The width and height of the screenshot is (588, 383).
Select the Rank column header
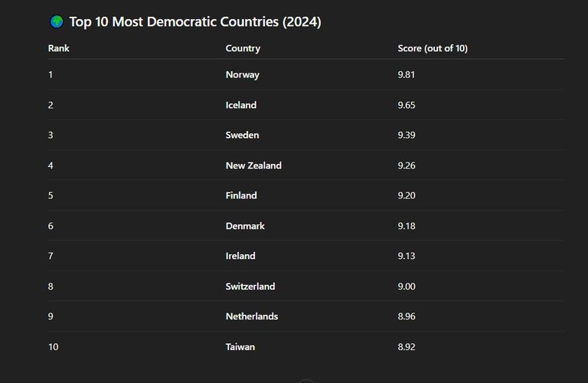pyautogui.click(x=58, y=48)
